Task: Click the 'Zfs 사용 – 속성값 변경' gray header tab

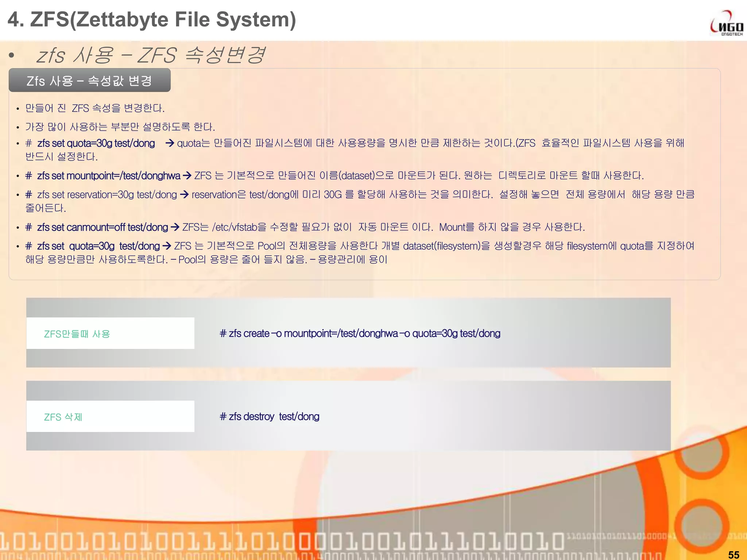Action: pos(90,80)
